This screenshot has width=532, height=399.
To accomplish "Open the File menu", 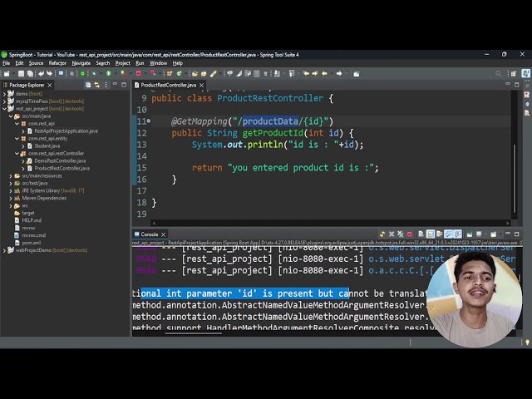I will pos(6,63).
